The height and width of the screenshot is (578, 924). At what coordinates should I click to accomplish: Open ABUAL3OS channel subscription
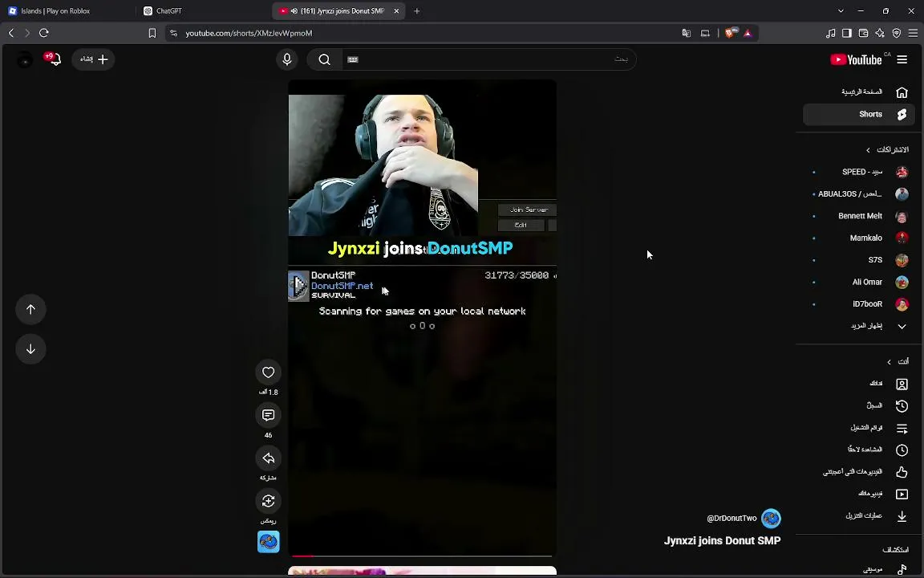859,194
